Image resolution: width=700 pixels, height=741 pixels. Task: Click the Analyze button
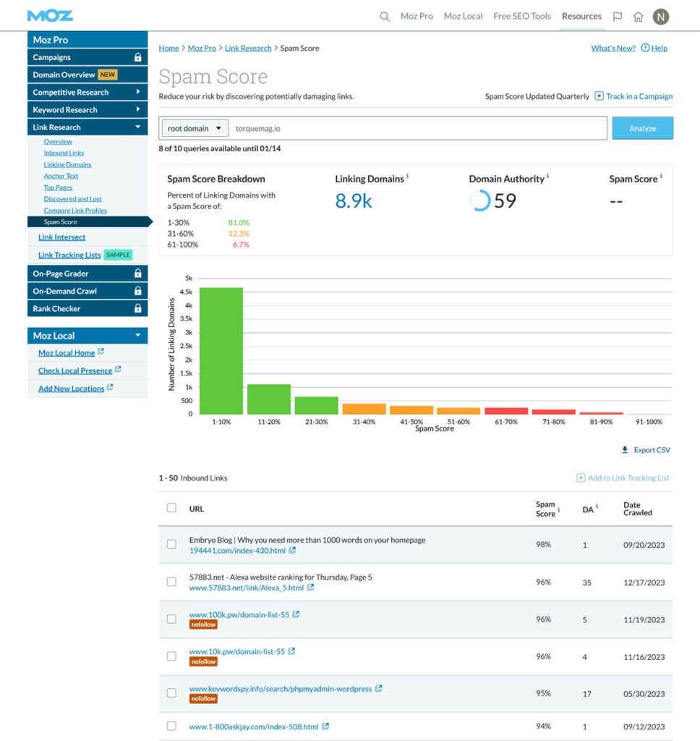(642, 127)
